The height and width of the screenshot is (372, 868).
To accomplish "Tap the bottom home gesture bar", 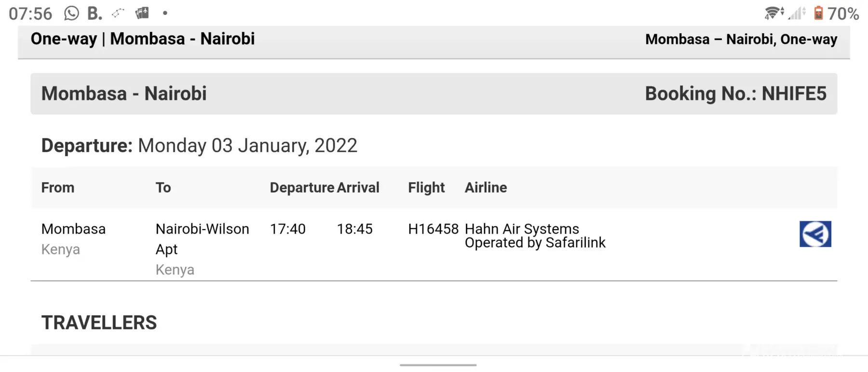I will tap(438, 365).
